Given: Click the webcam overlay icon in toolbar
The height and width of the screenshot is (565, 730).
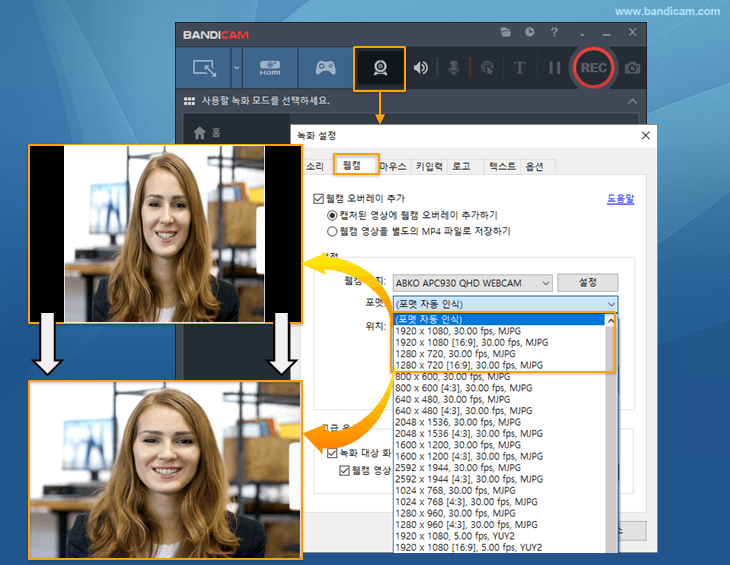Looking at the screenshot, I should point(380,69).
